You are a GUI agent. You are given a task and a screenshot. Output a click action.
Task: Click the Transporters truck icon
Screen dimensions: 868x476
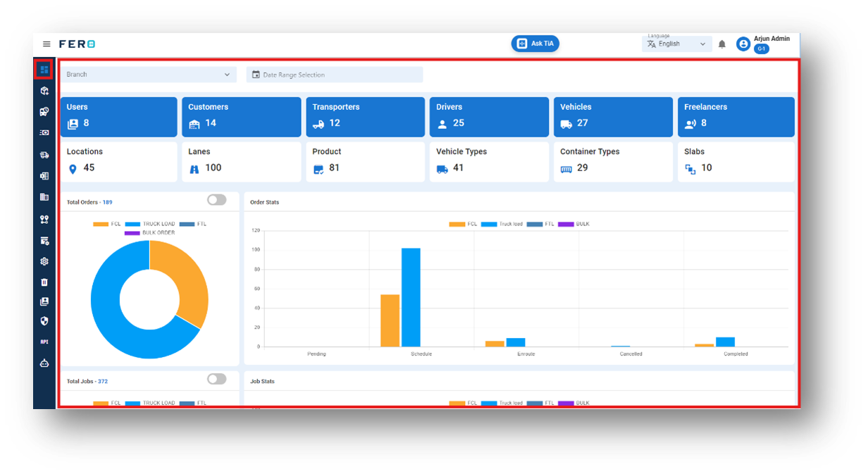click(x=318, y=124)
